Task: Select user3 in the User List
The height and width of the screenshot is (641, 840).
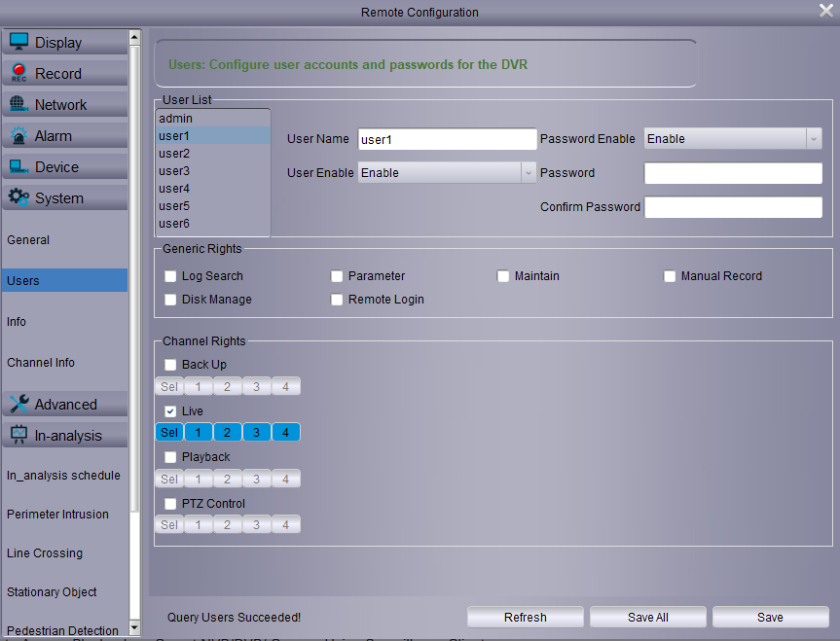Action: (174, 171)
